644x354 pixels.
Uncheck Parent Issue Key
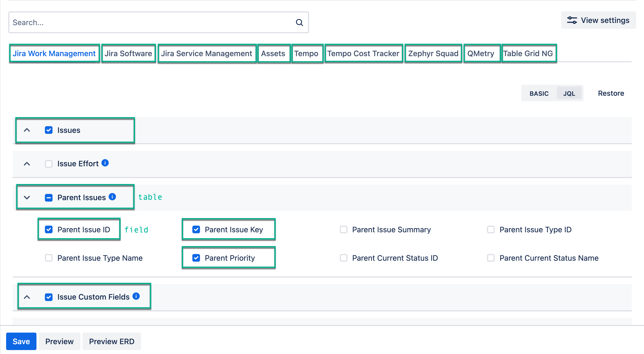[x=197, y=229]
